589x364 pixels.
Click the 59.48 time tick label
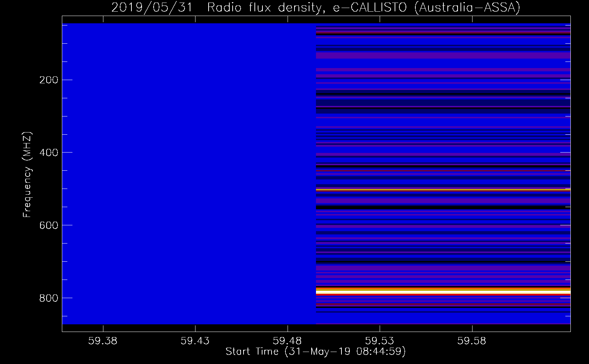[x=288, y=341]
